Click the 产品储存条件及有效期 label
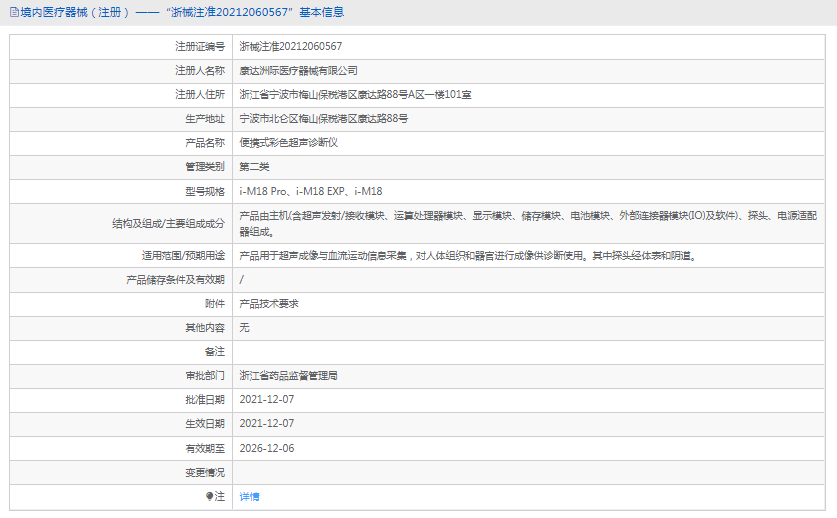This screenshot has height=518, width=837. (176, 280)
